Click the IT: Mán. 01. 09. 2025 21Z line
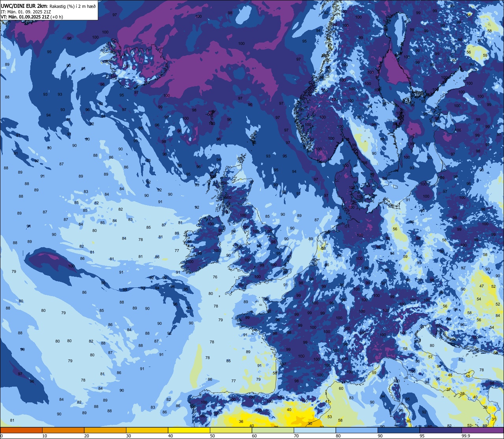Viewport: 504px width, 439px height. 26,11
